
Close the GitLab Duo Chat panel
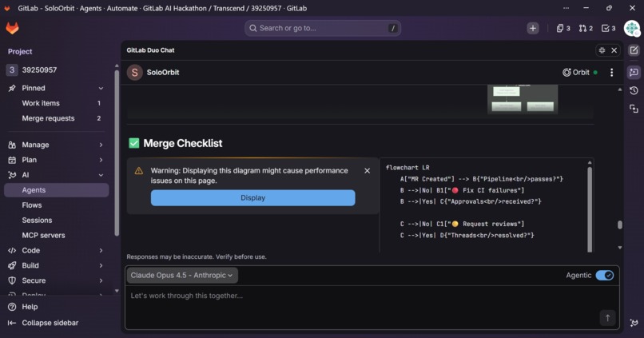(614, 50)
